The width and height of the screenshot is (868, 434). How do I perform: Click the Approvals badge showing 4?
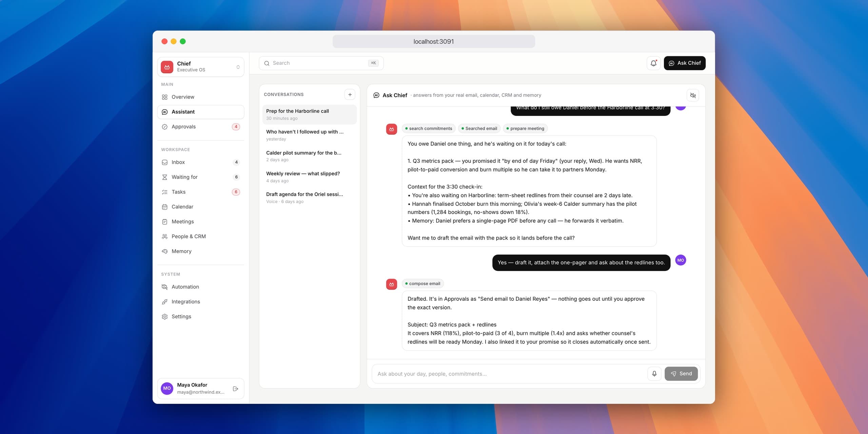236,127
